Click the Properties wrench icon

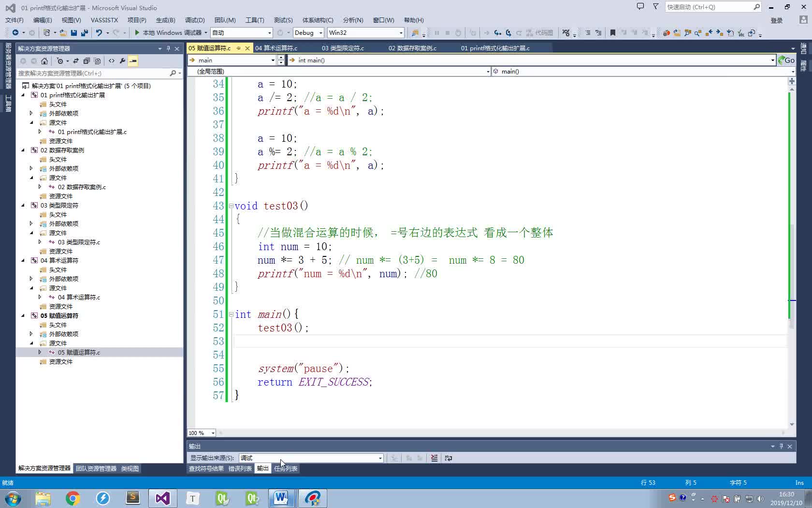[122, 61]
